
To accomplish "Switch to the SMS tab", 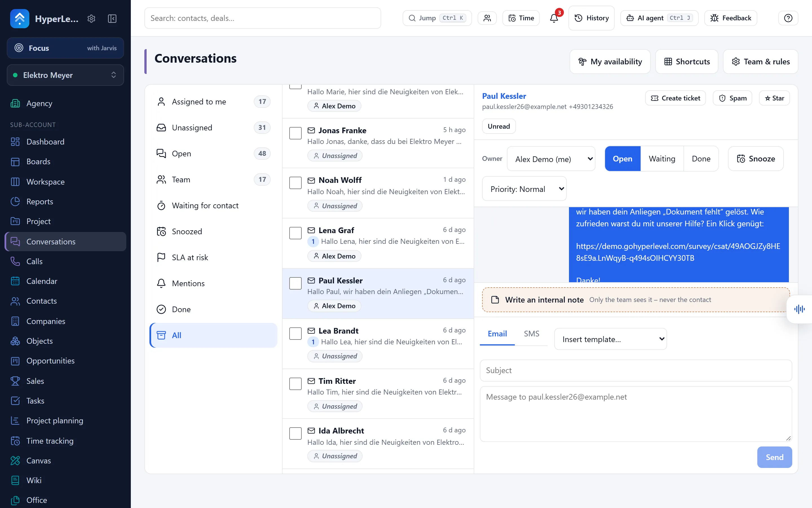I will pos(531,334).
